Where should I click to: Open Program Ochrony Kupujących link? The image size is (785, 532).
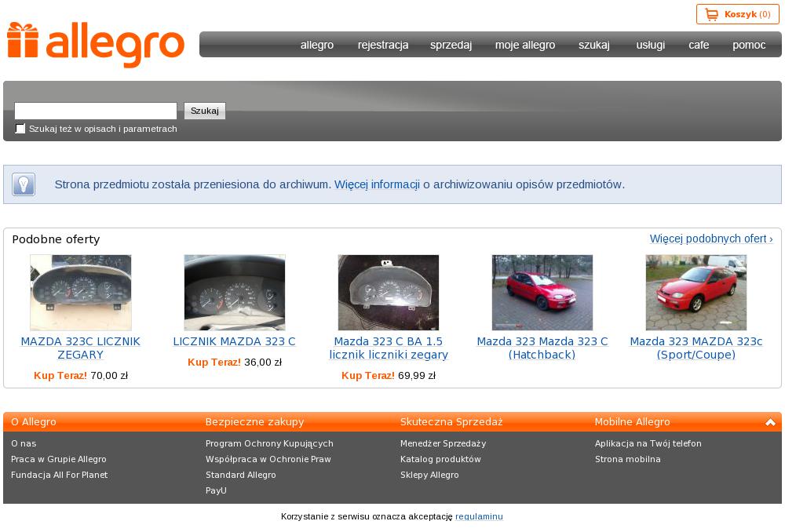coord(269,443)
